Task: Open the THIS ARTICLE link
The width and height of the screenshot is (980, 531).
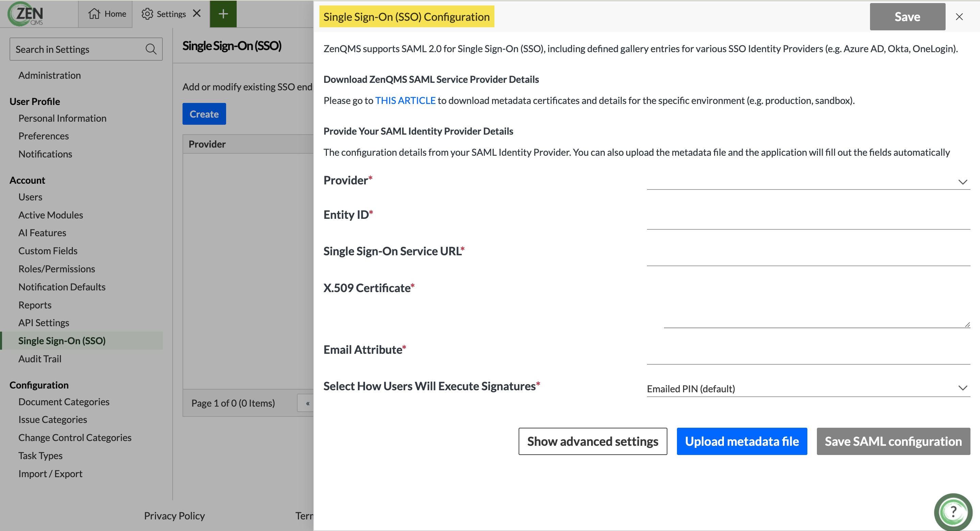Action: point(405,101)
